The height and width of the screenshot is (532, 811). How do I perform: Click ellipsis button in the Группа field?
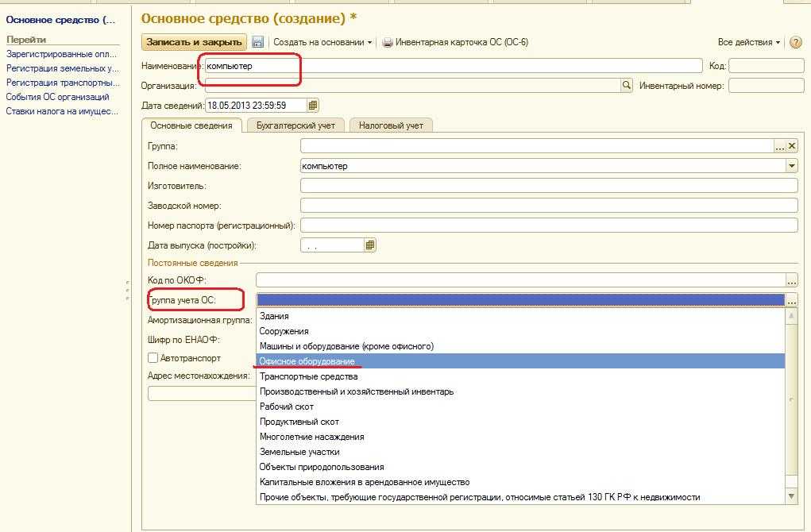coord(780,146)
